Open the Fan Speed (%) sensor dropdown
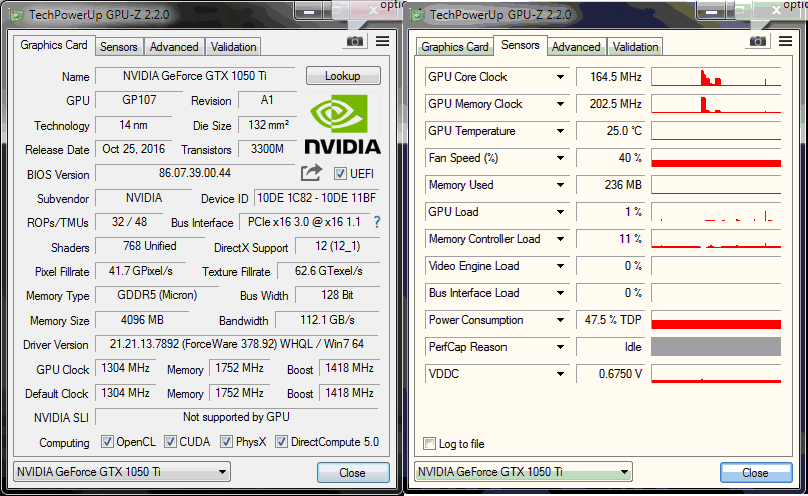Image resolution: width=808 pixels, height=496 pixels. [x=560, y=158]
